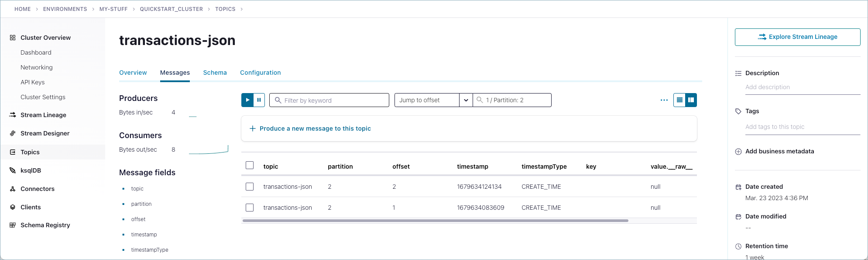Check the row with offset 1
This screenshot has height=260, width=868.
250,208
